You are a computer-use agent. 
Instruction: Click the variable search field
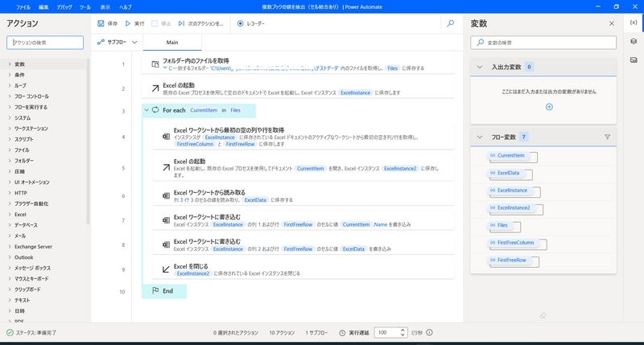click(x=543, y=43)
